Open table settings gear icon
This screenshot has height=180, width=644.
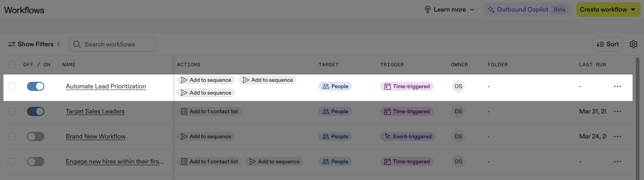633,44
